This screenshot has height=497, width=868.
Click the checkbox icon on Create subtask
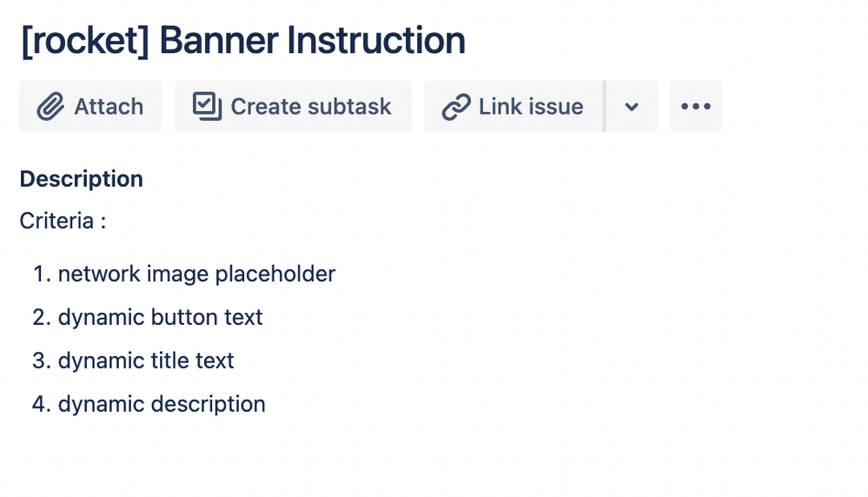click(x=207, y=106)
